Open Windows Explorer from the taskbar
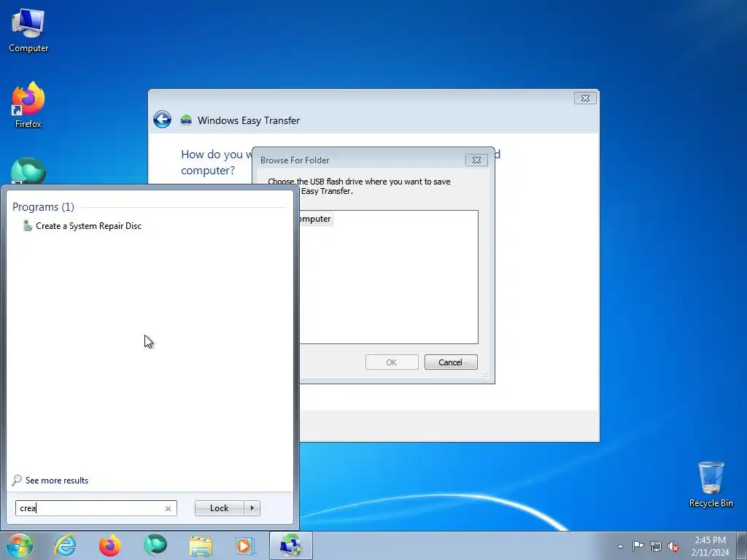This screenshot has width=747, height=560. [201, 545]
